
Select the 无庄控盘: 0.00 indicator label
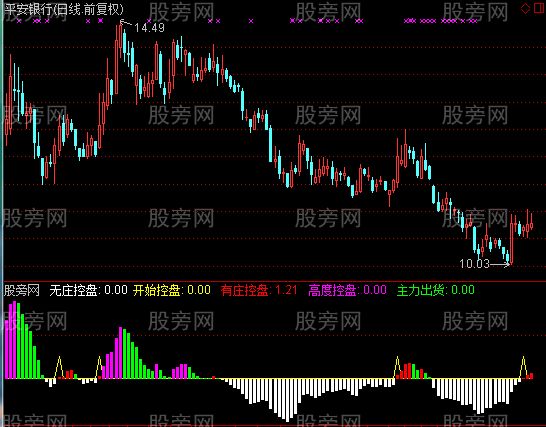click(88, 290)
